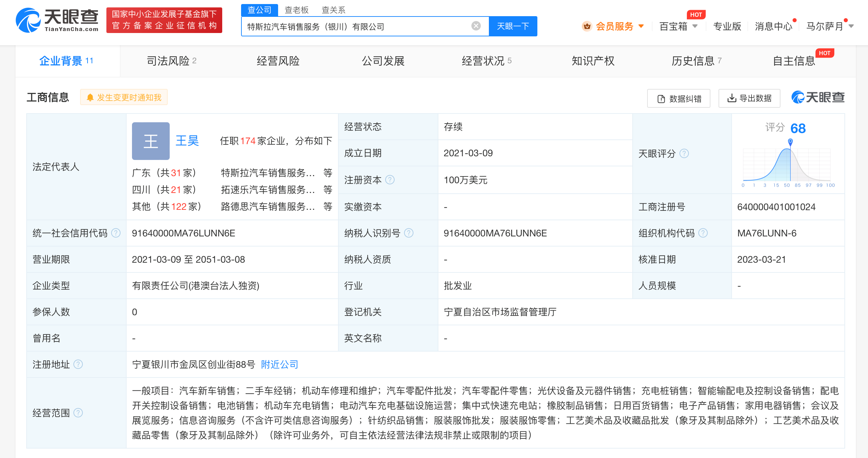
Task: Click the score value 68
Action: click(x=798, y=128)
